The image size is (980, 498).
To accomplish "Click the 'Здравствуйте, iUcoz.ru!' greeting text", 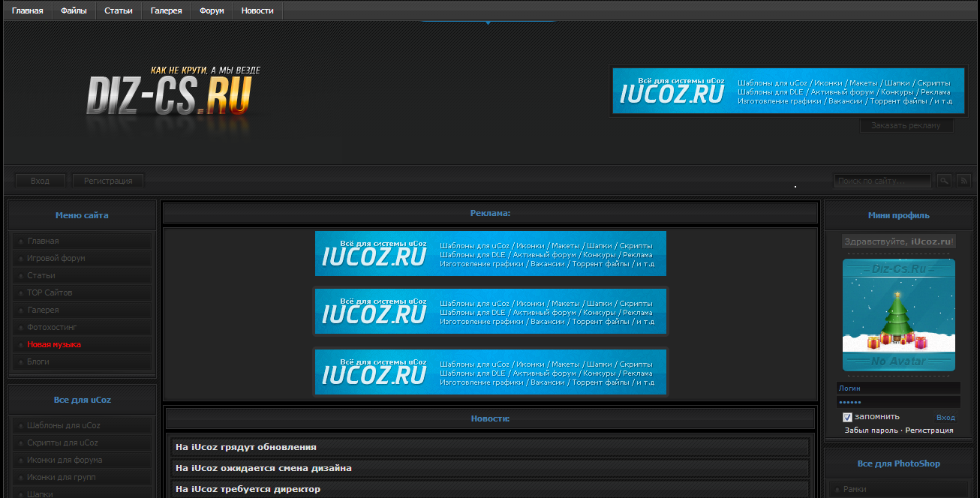I will click(899, 241).
